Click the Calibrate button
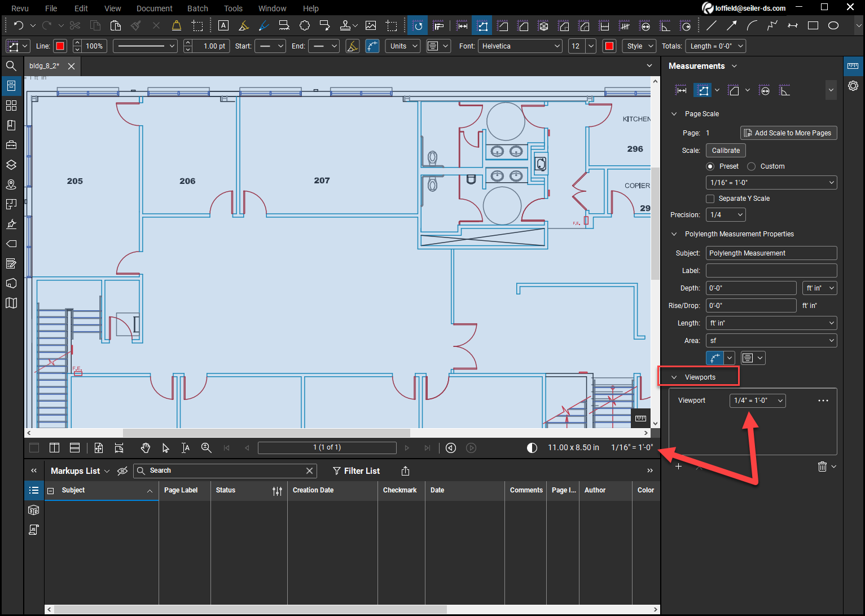The height and width of the screenshot is (616, 865). (726, 151)
